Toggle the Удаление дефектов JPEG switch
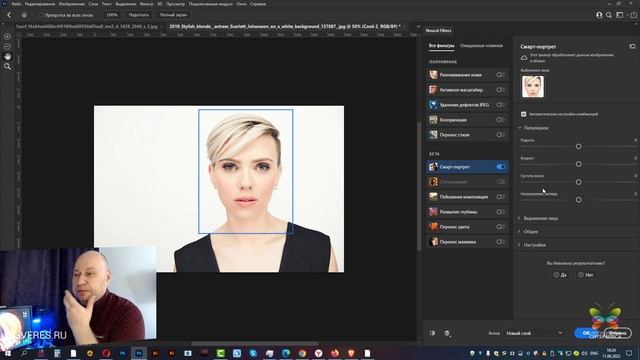 click(x=500, y=104)
